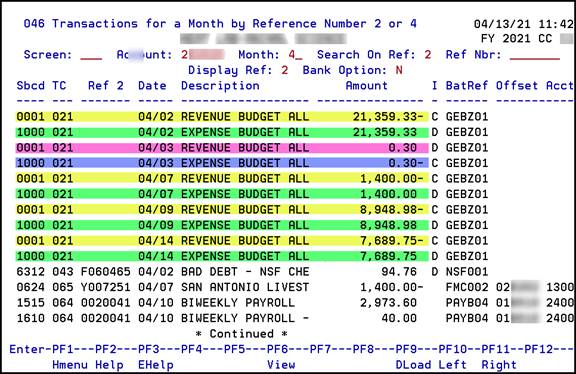The height and width of the screenshot is (374, 576).
Task: Click the Ref 2 column header
Action: 106,86
